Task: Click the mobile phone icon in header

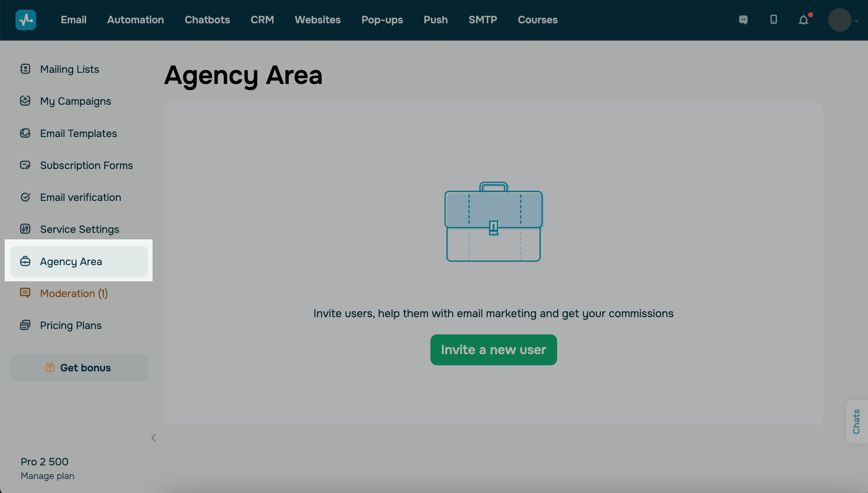Action: (774, 20)
